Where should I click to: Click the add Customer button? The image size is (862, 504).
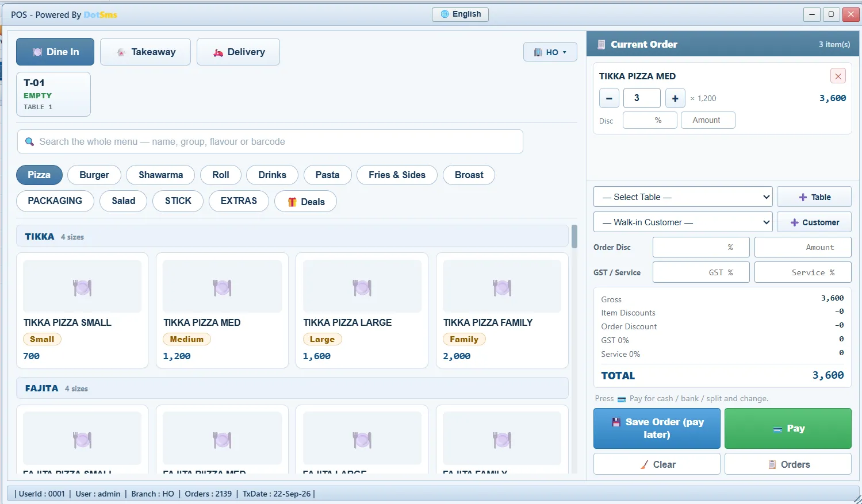pyautogui.click(x=814, y=222)
